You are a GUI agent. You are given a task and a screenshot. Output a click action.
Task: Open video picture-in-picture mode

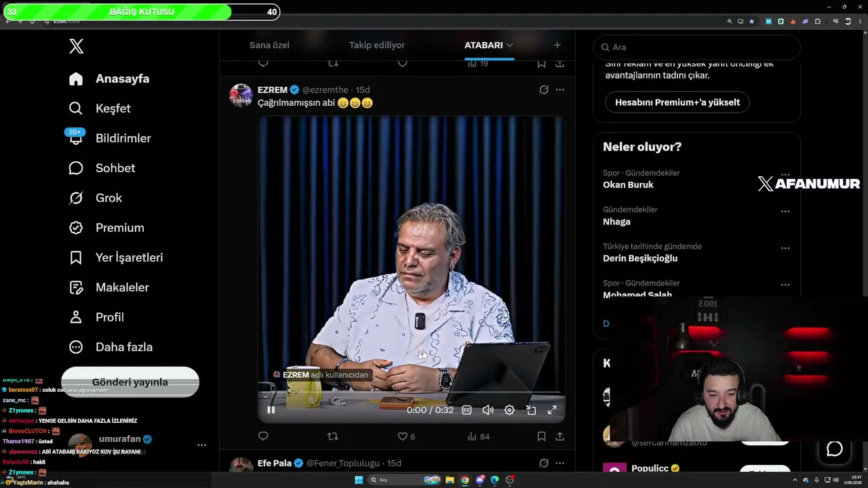click(531, 409)
